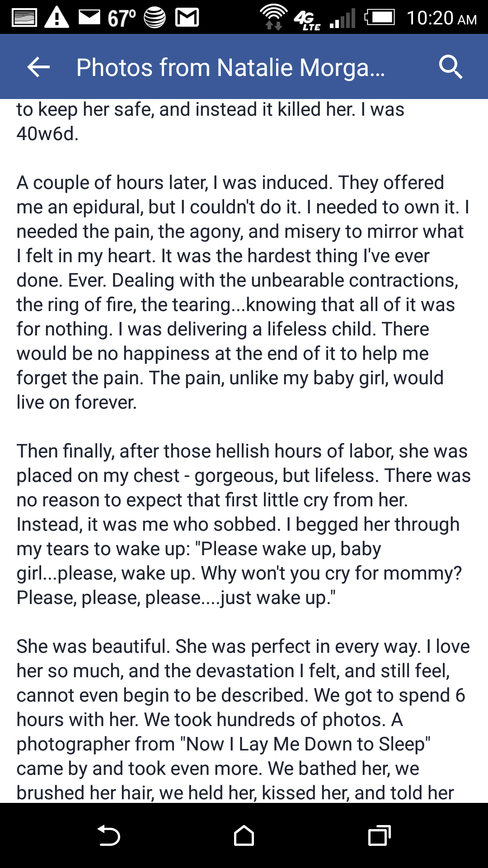This screenshot has width=488, height=868.
Task: Tap the Android back navigation button
Action: [108, 835]
